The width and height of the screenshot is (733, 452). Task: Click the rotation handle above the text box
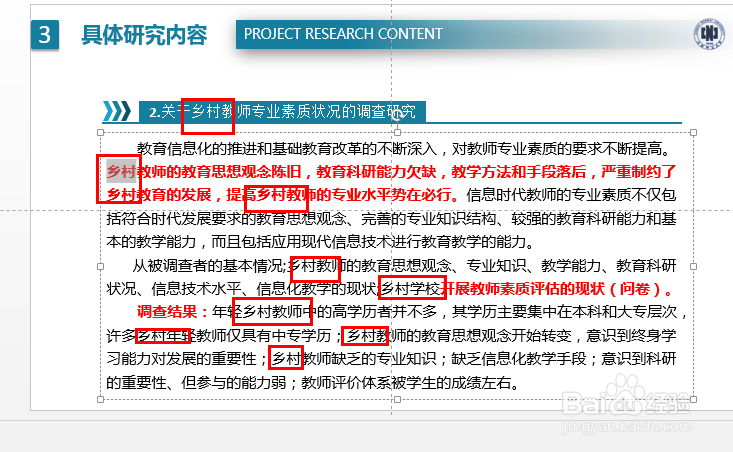pos(397,115)
